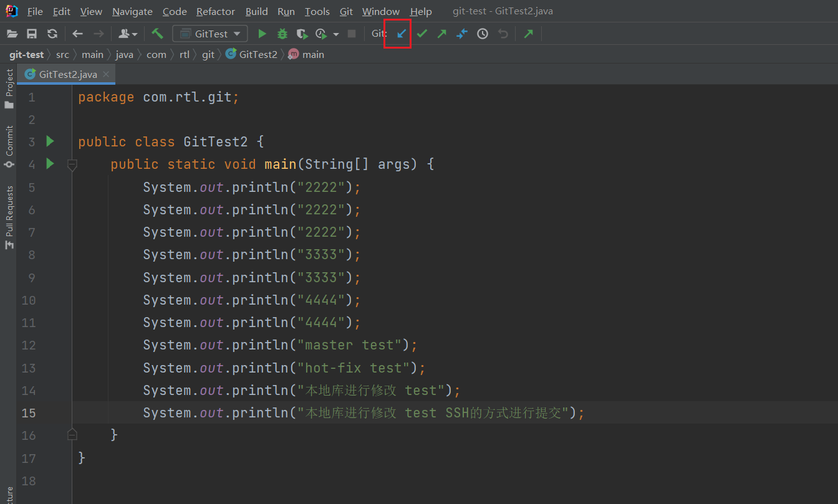Open the Code menu
Screen dimensions: 838x504
175,11
